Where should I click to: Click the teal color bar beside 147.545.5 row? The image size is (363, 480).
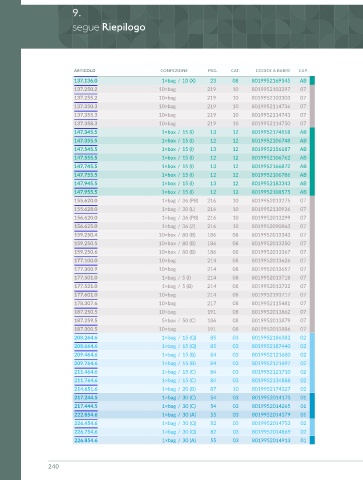(x=312, y=149)
